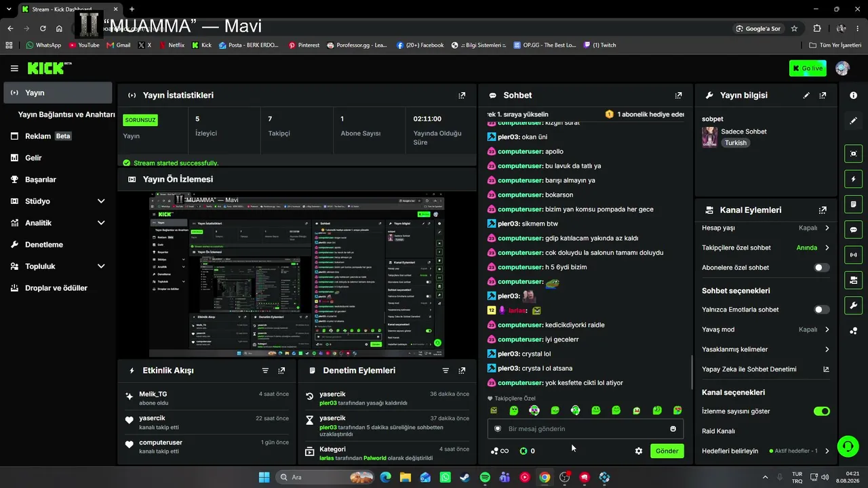Click the Bir mesaj gönderin input field

click(x=585, y=429)
